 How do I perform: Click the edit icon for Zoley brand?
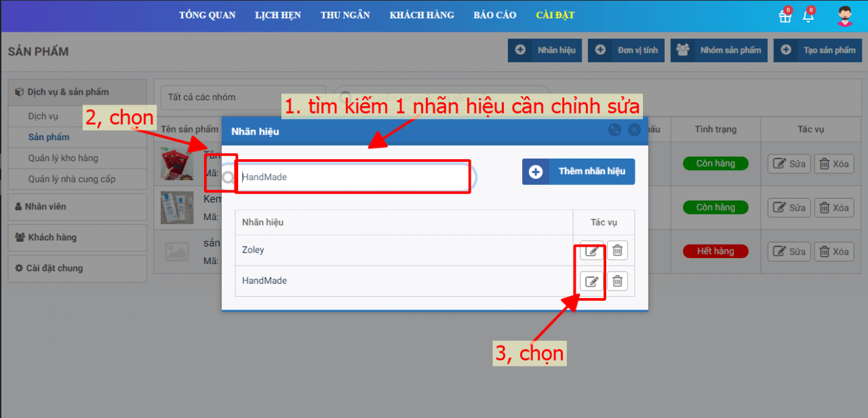pos(591,251)
